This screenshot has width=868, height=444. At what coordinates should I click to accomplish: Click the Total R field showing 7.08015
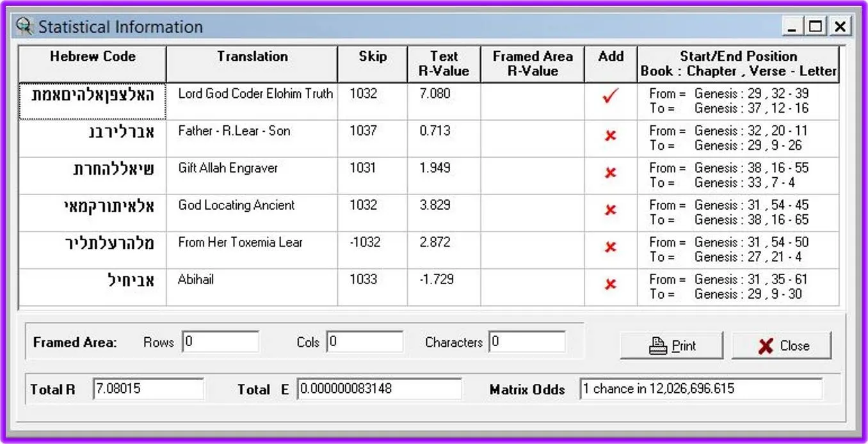point(149,389)
